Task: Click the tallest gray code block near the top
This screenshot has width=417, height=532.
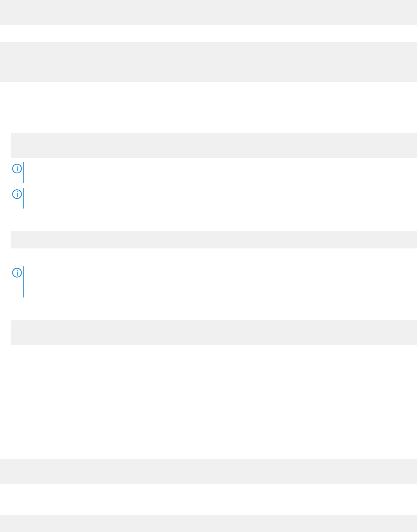Action: pyautogui.click(x=208, y=62)
